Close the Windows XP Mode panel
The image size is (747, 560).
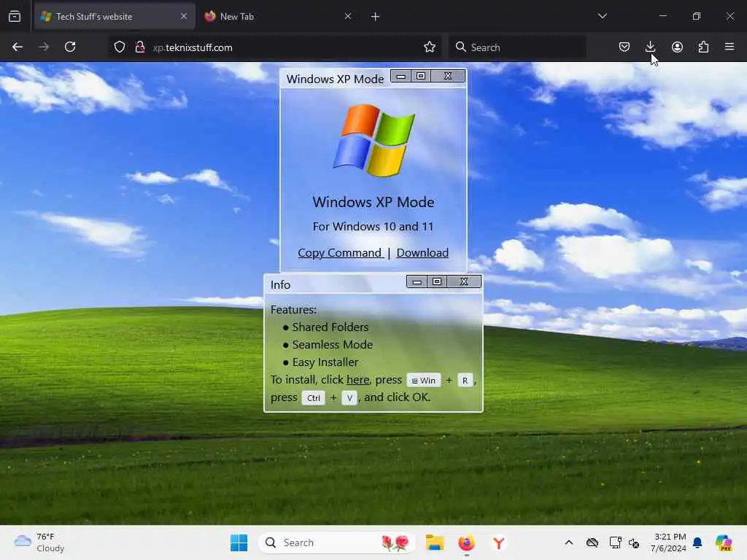pos(448,76)
